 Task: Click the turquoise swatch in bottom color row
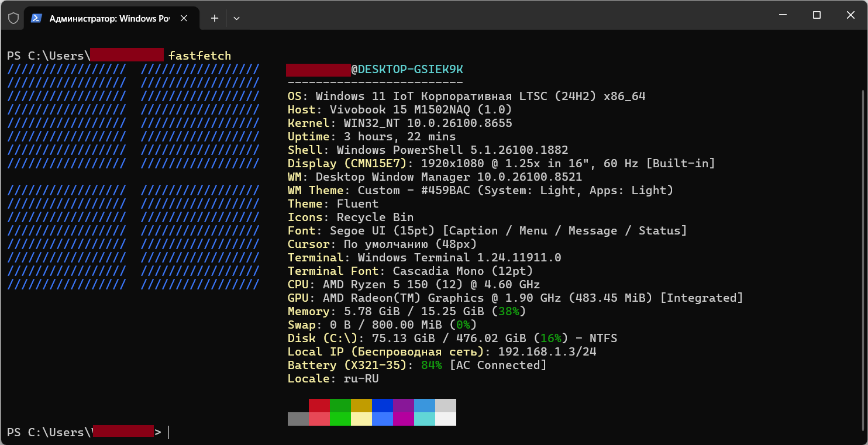[x=425, y=419]
